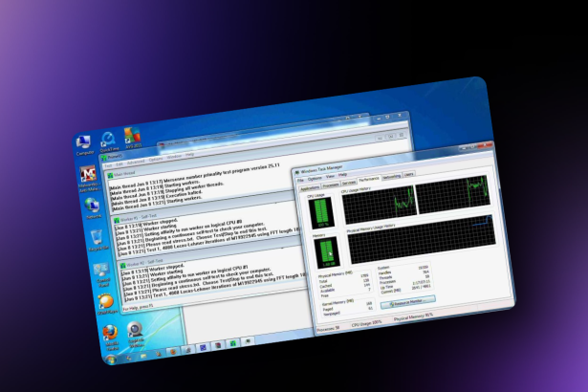Open the View menu in Task Manager
Screen dimensions: 588x392
pyautogui.click(x=330, y=177)
